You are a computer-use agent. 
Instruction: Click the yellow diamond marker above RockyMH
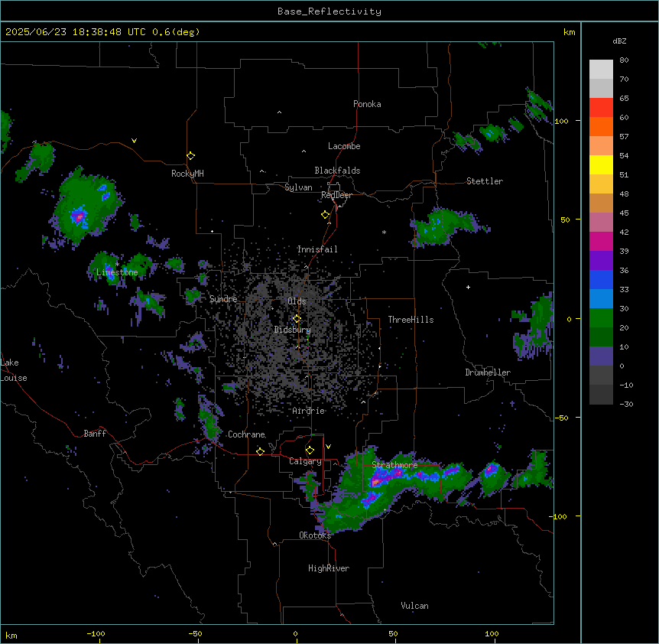190,156
